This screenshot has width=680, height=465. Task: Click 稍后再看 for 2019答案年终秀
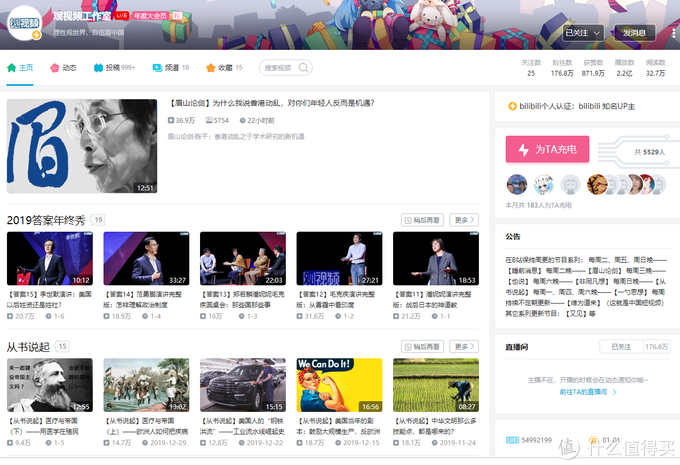[422, 220]
